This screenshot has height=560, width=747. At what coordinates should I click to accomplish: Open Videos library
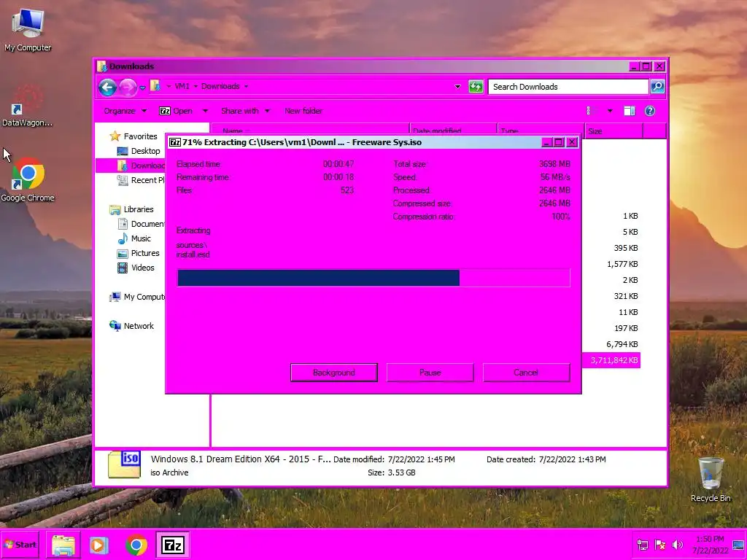pyautogui.click(x=142, y=268)
